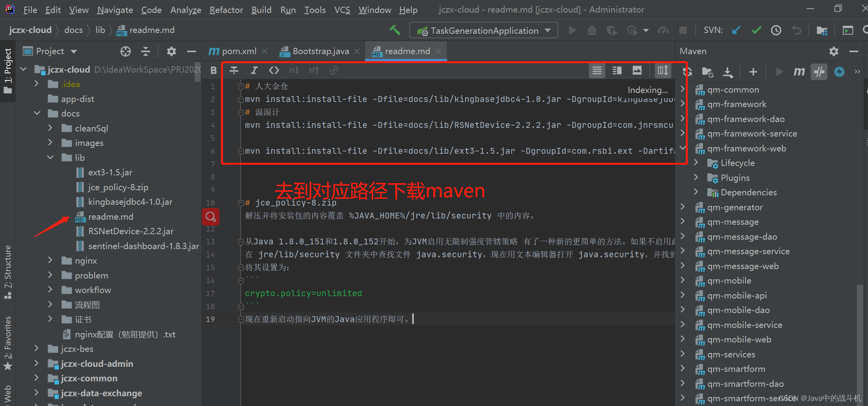868x406 pixels.
Task: Toggle the Z: Structure side tool window
Action: [x=8, y=272]
